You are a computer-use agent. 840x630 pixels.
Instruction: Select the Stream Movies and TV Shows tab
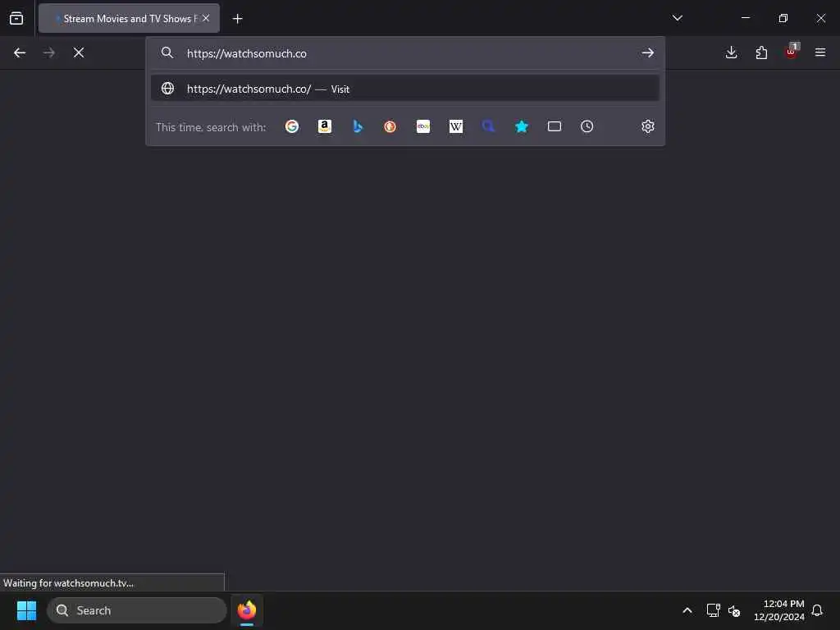(x=129, y=18)
